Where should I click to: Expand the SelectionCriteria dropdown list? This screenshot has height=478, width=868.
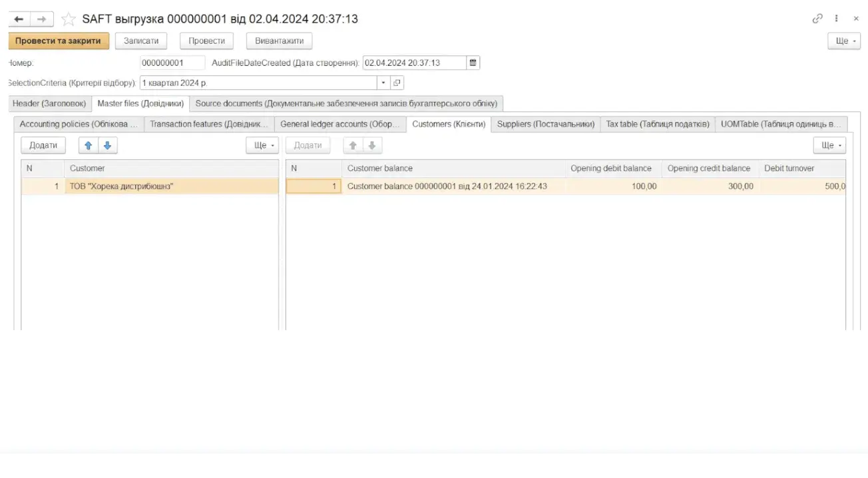click(x=383, y=83)
